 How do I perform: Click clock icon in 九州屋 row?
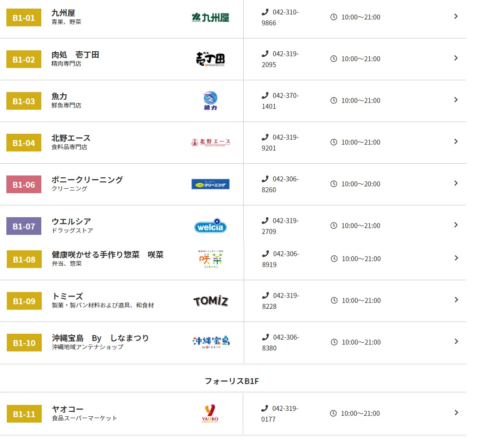(x=334, y=17)
